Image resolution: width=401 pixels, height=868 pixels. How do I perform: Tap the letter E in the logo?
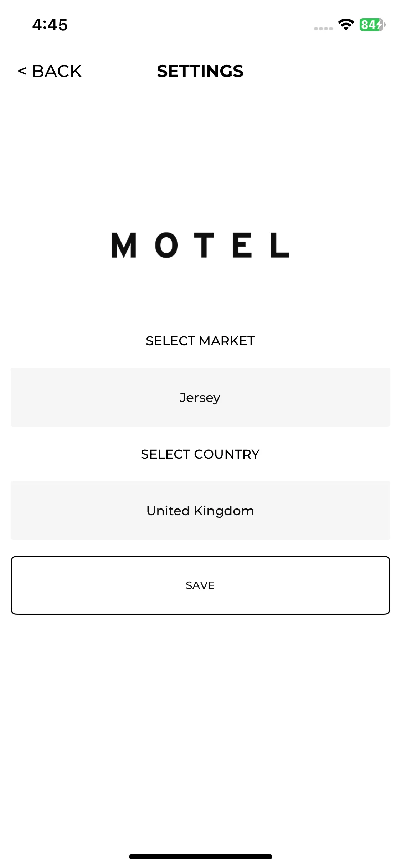point(242,245)
